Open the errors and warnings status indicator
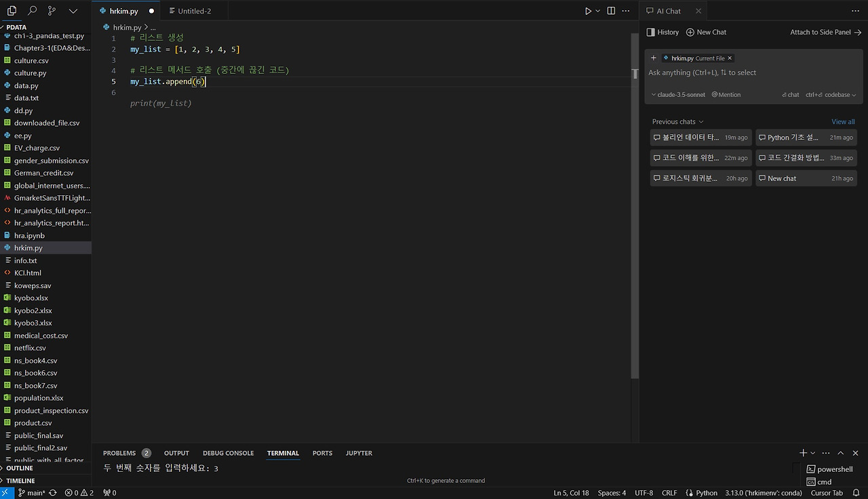Viewport: 868px width, 499px height. click(79, 493)
